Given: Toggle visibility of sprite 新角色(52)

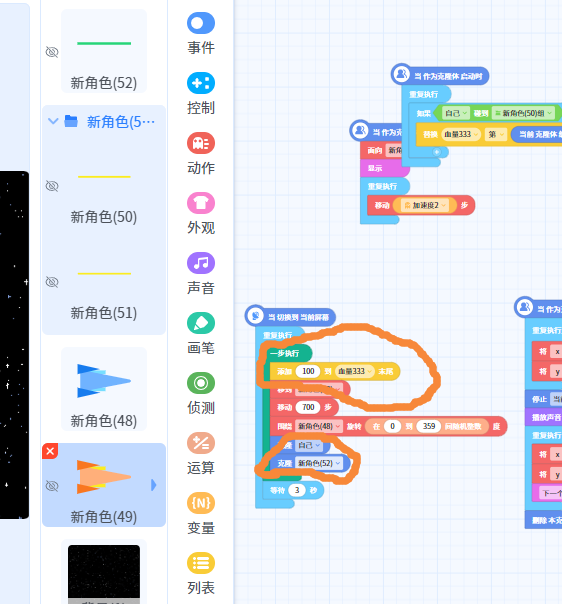Looking at the screenshot, I should click(x=52, y=52).
